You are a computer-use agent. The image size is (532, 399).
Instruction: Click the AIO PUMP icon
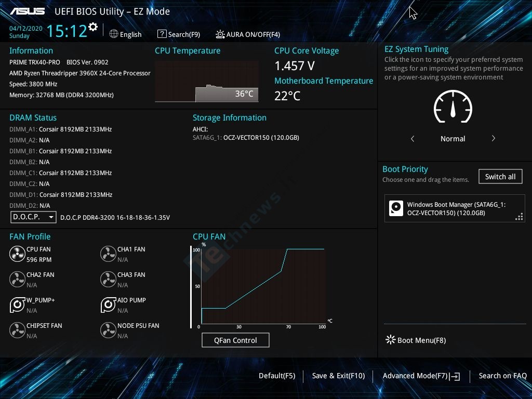[108, 304]
